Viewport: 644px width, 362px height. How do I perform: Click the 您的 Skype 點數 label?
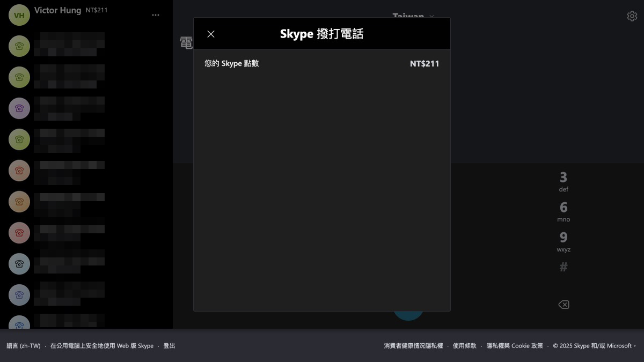[x=231, y=63]
